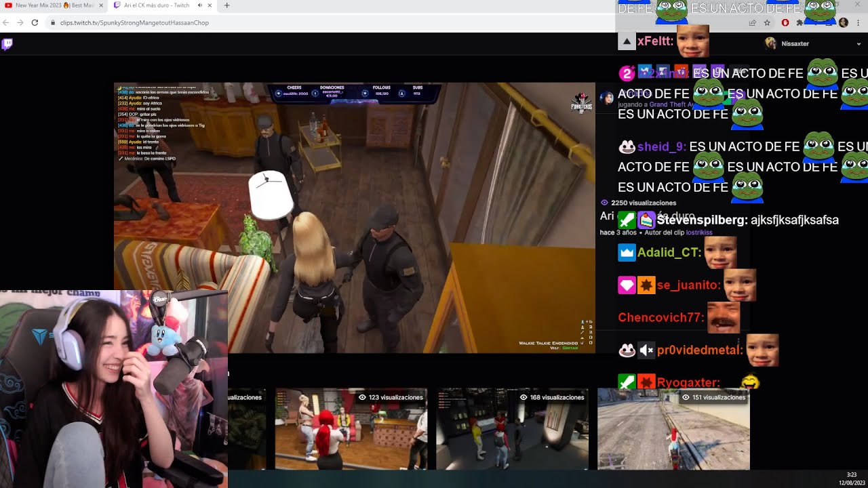Click the hace 3 años clip age text
Viewport: 868px width, 488px height.
(x=618, y=232)
